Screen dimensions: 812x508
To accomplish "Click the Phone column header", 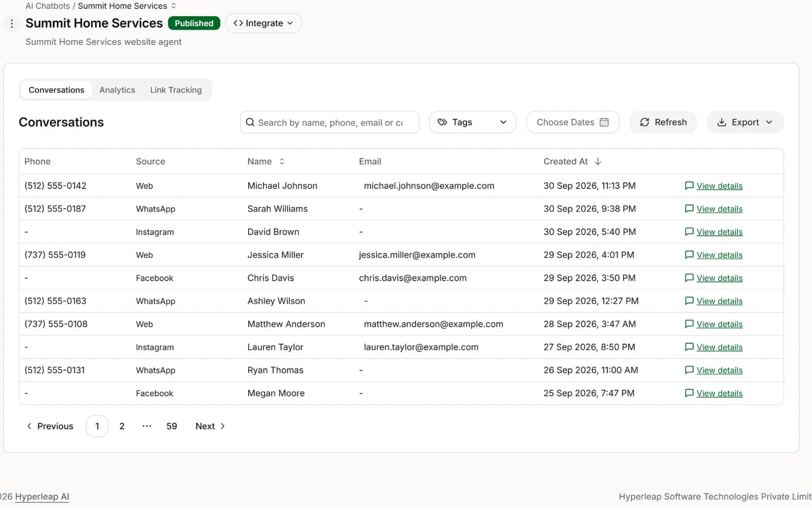I will tap(38, 162).
